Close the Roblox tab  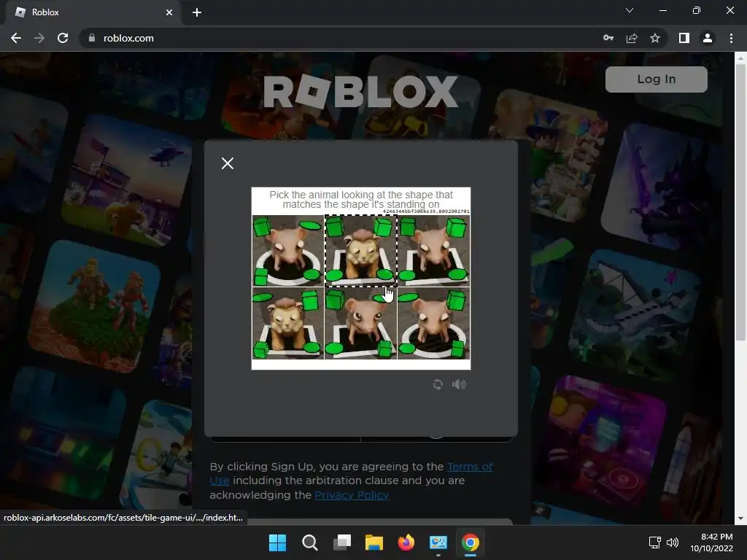click(169, 12)
